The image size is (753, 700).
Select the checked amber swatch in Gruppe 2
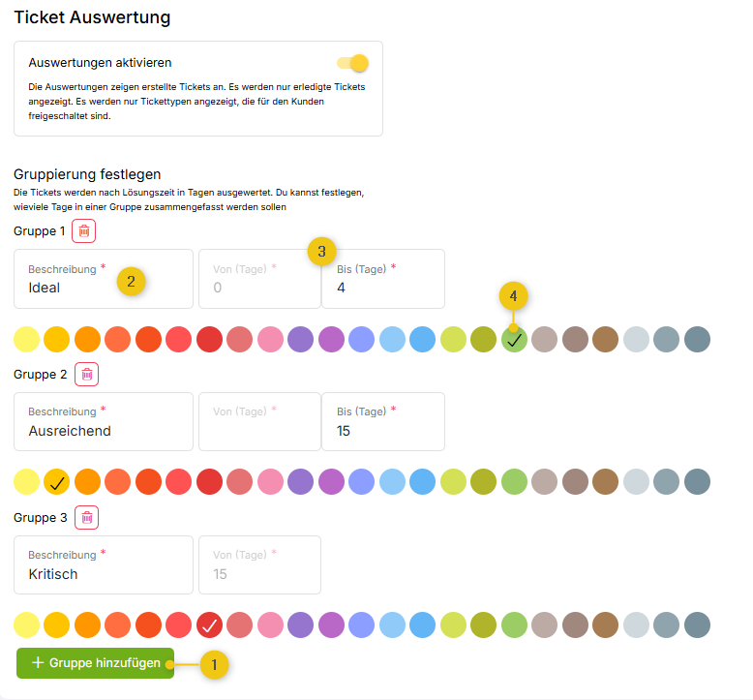point(57,482)
